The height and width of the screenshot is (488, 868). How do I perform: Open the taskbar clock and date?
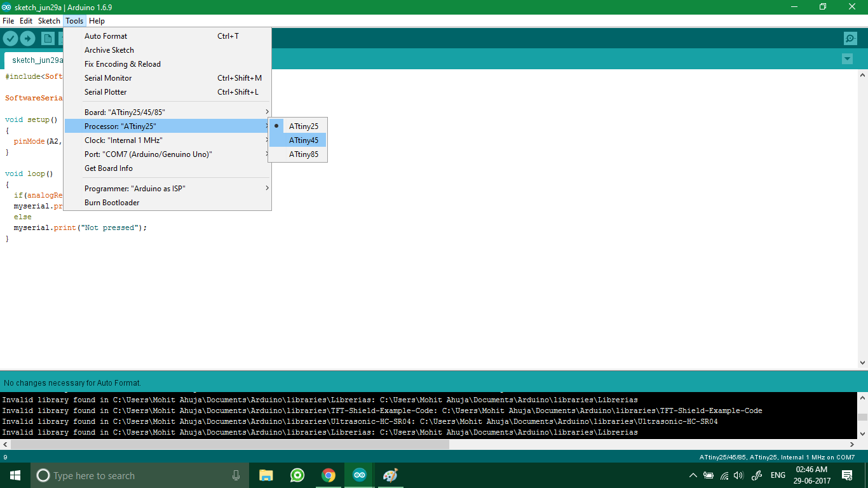click(811, 475)
